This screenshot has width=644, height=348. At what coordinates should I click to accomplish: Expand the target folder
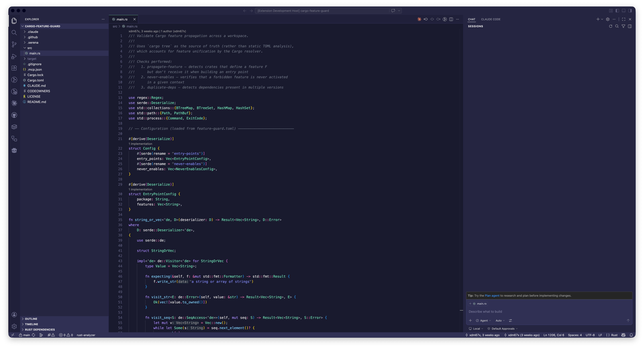pyautogui.click(x=32, y=59)
